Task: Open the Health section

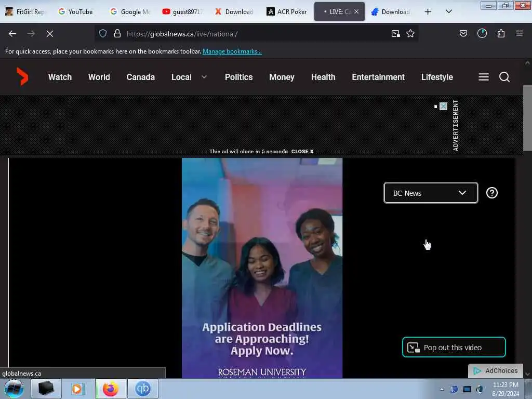Action: pyautogui.click(x=323, y=77)
